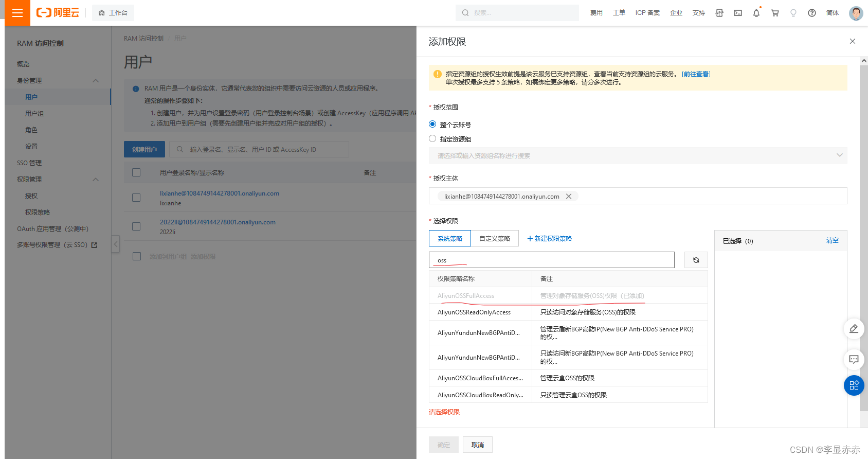Viewport: 868px width, 459px height.
Task: Click the 创建用户 button
Action: tap(144, 149)
